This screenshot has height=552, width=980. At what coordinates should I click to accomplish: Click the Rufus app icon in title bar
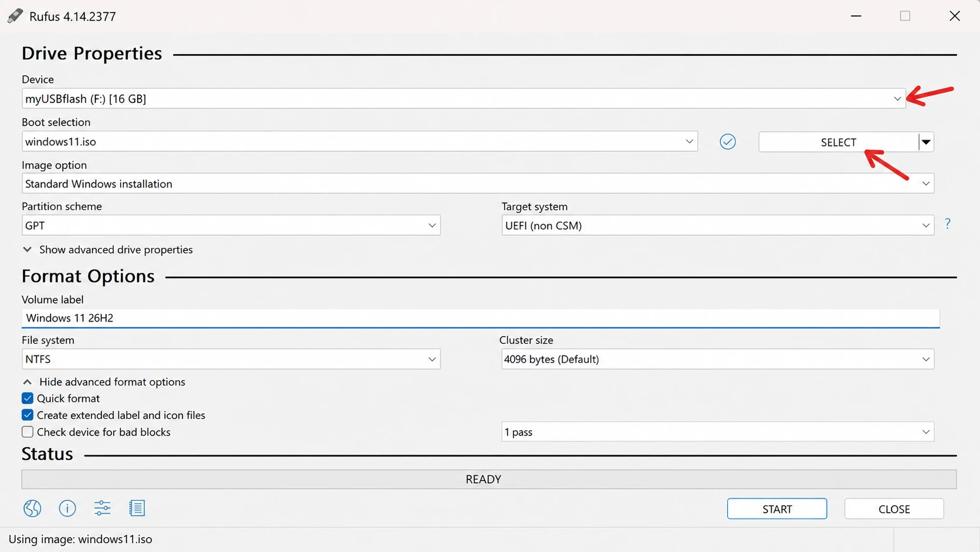(x=15, y=16)
